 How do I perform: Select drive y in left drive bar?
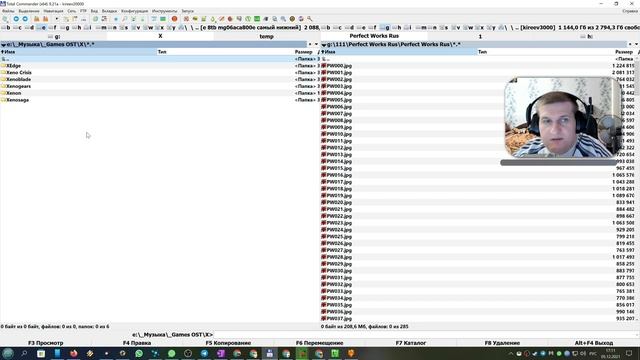coord(171,27)
